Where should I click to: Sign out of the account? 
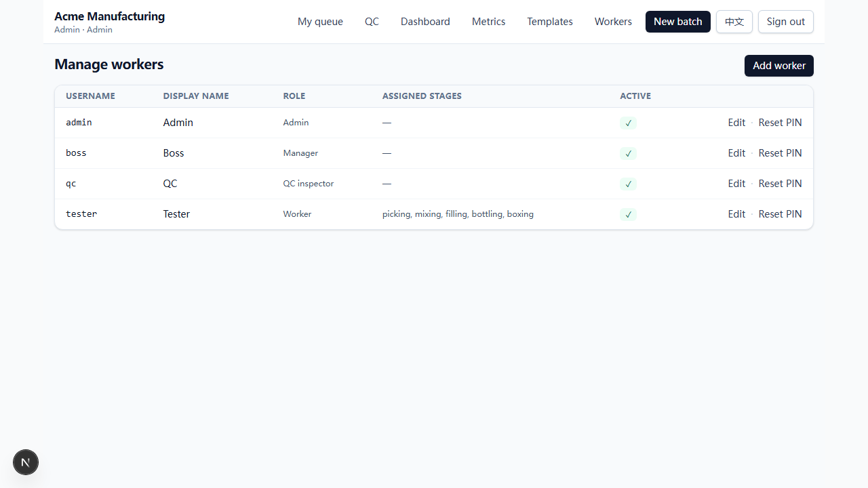(x=786, y=22)
